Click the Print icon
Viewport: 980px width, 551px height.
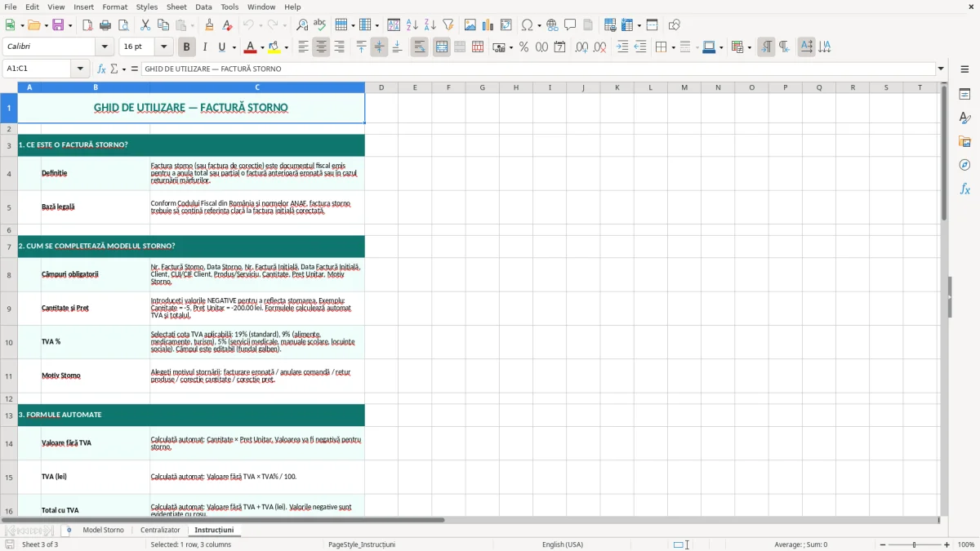[105, 25]
